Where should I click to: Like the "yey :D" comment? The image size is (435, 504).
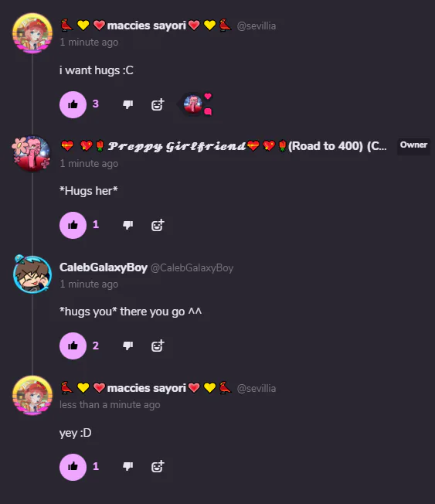73,467
